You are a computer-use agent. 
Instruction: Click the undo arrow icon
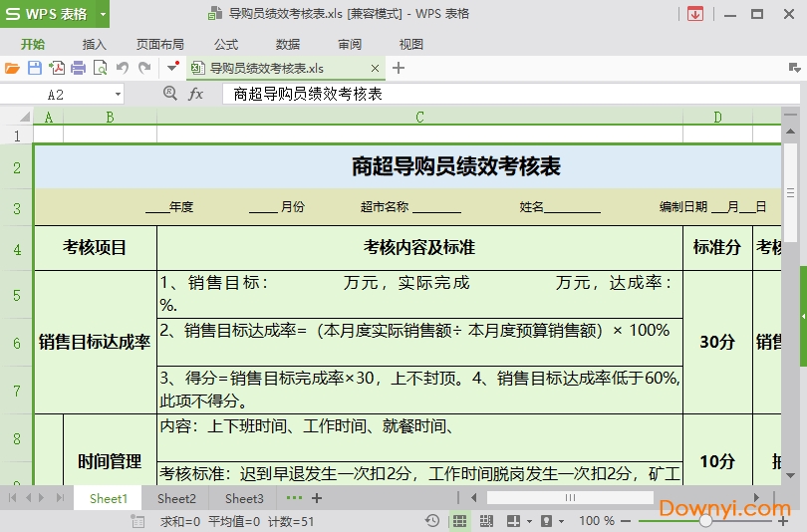point(123,68)
